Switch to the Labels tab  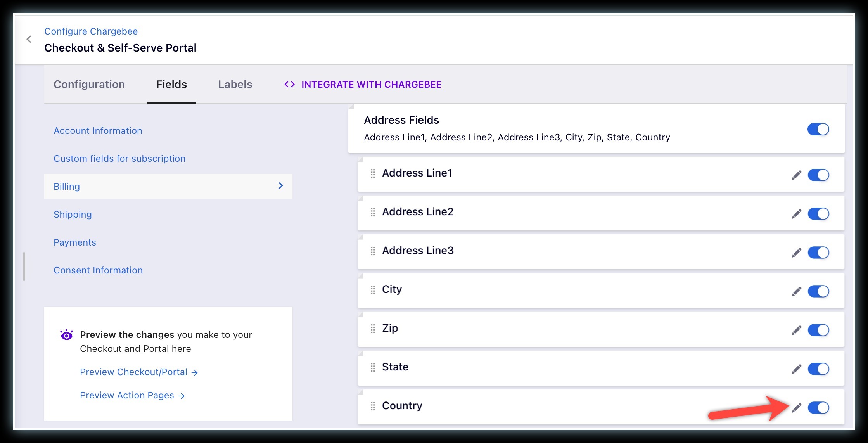point(235,85)
